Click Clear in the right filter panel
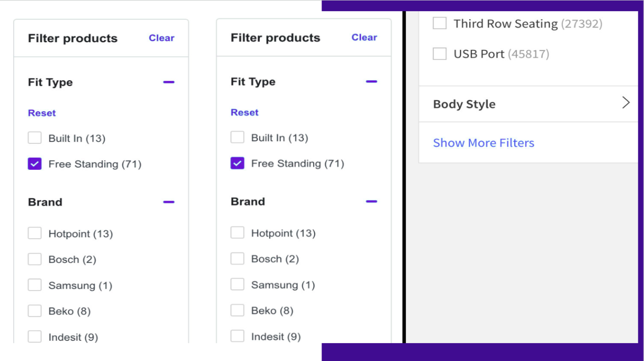The width and height of the screenshot is (644, 361). coord(364,38)
